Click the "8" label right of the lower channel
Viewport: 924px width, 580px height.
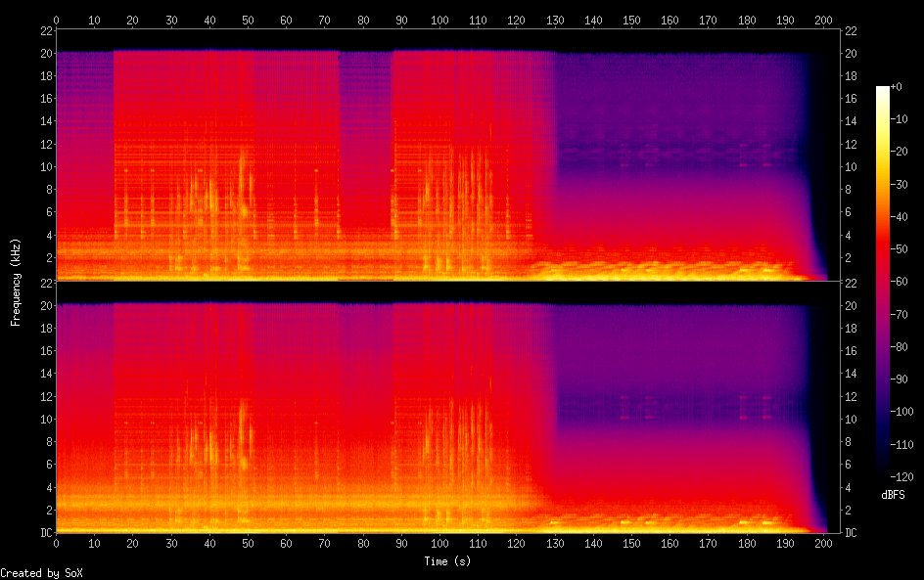(848, 442)
